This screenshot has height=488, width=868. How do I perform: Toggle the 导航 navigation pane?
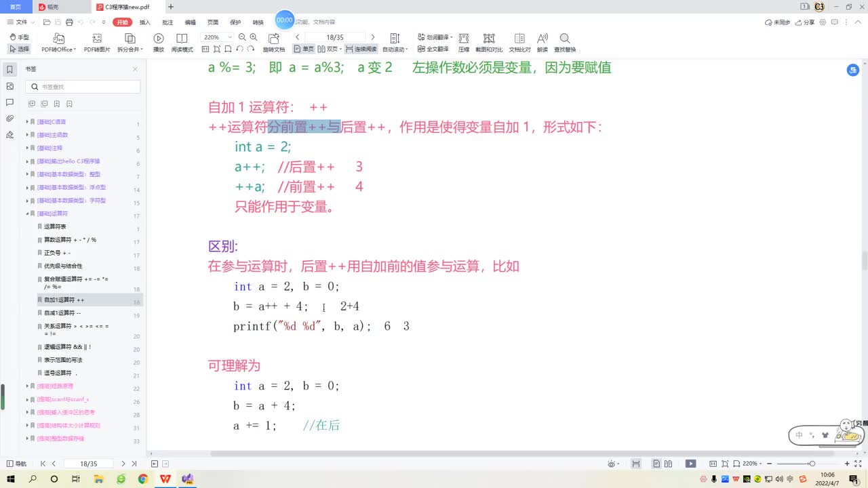coord(16,464)
